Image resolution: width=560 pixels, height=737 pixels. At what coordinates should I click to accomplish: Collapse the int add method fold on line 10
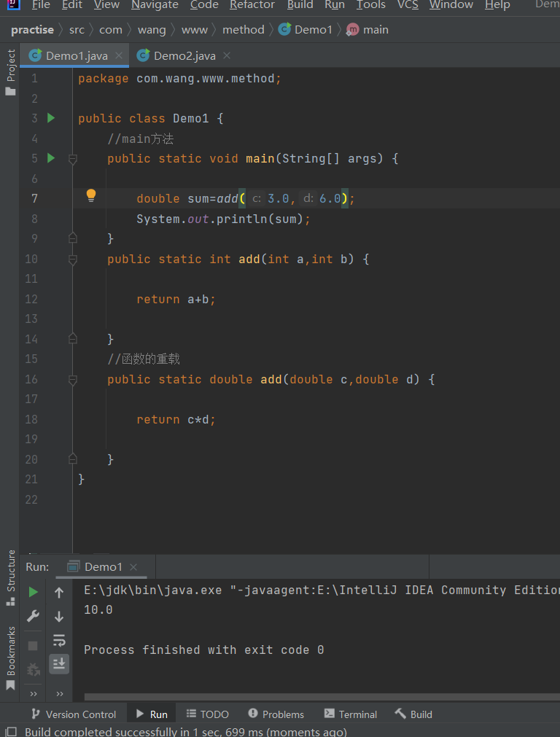pyautogui.click(x=72, y=260)
